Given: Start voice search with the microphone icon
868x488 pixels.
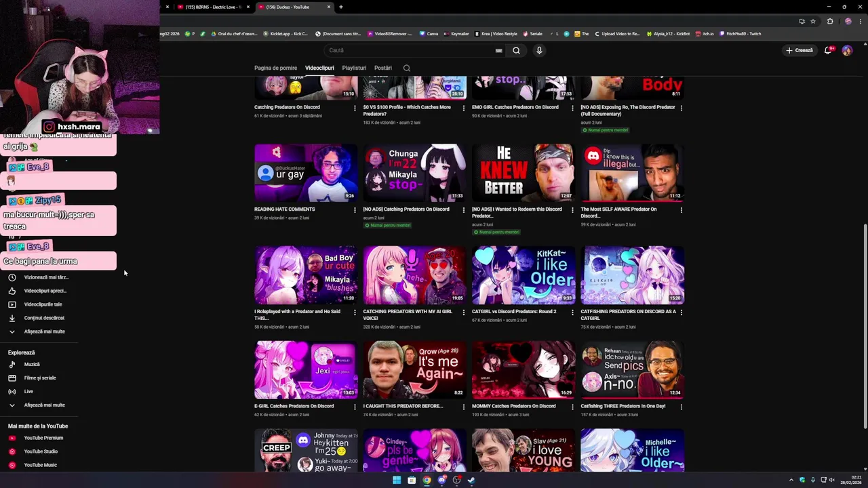Looking at the screenshot, I should point(539,50).
